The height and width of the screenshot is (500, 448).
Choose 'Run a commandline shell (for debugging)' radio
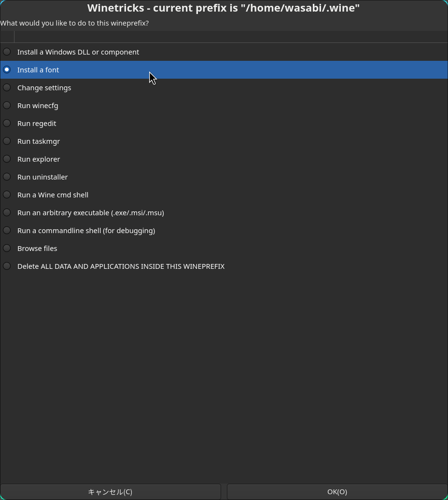click(7, 230)
